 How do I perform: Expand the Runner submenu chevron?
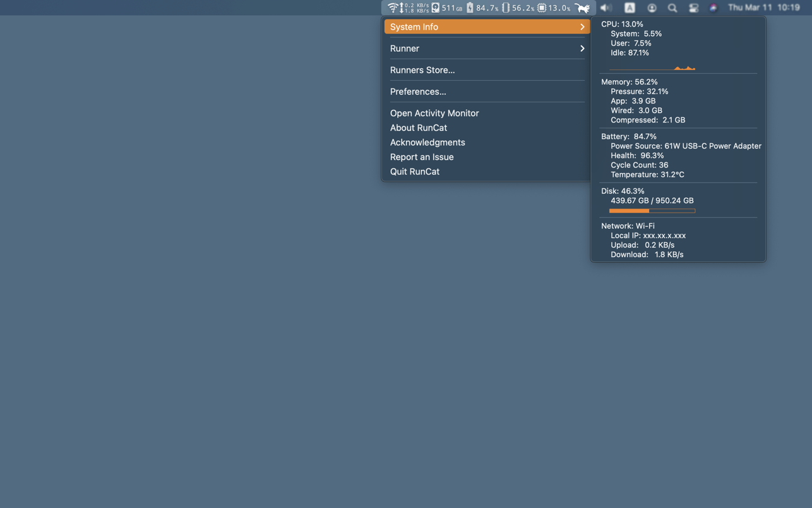point(582,48)
